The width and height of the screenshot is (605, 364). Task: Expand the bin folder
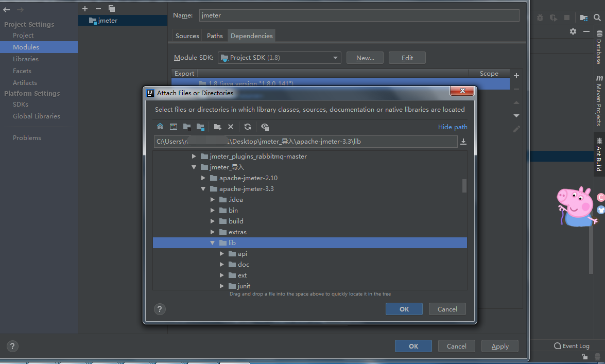tap(212, 211)
